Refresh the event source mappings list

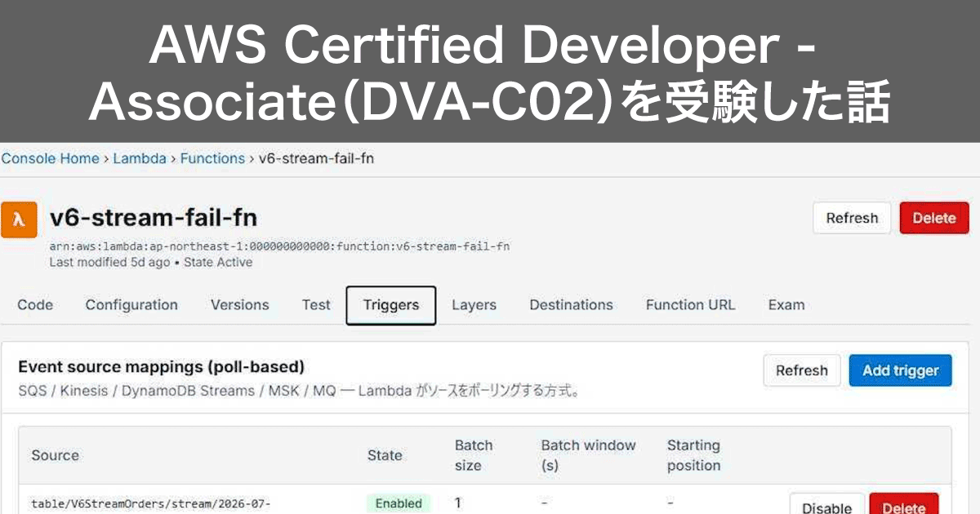pos(802,370)
